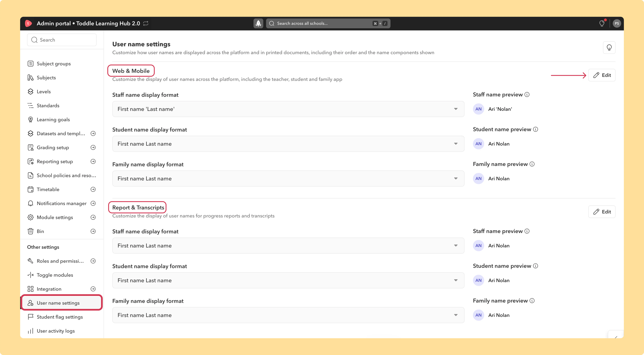Click the Module settings gear icon
Image resolution: width=644 pixels, height=355 pixels.
[x=31, y=217]
